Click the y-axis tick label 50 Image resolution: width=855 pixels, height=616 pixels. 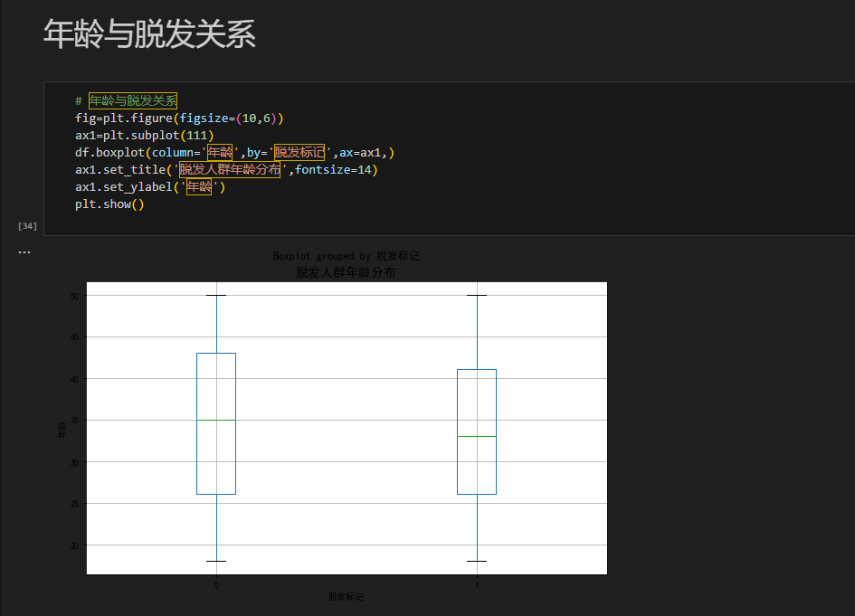[x=75, y=296]
